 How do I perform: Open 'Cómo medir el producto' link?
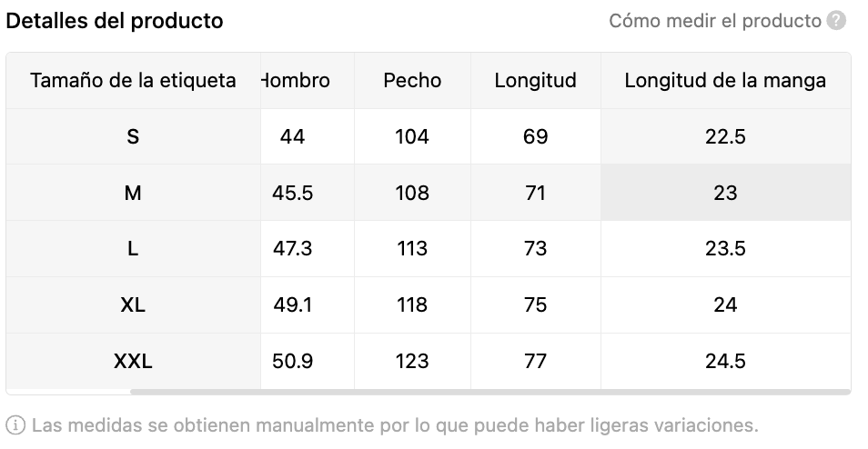click(x=714, y=21)
